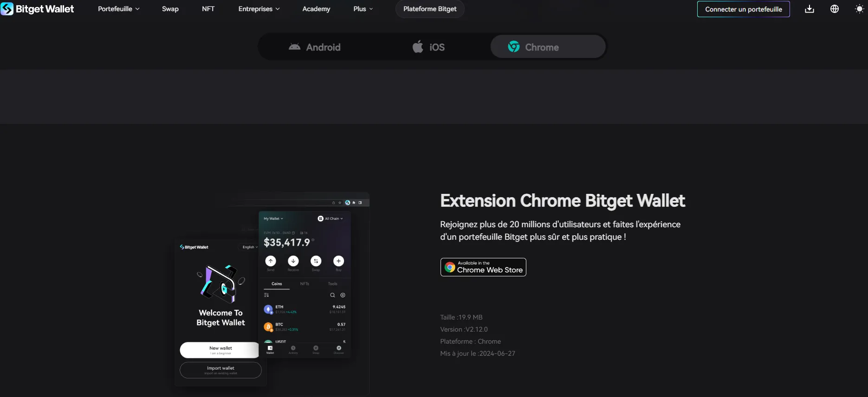Click the Discover bottom nav icon in preview
This screenshot has height=397, width=868.
(x=339, y=350)
